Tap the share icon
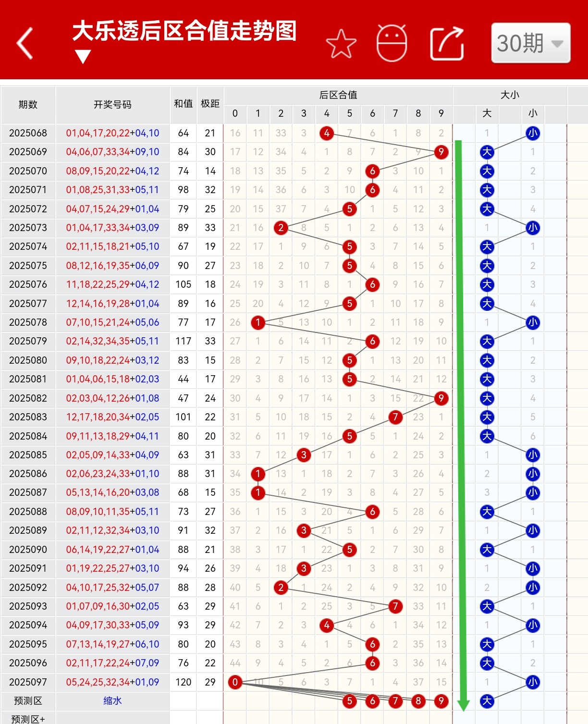The width and height of the screenshot is (588, 724). coord(447,43)
